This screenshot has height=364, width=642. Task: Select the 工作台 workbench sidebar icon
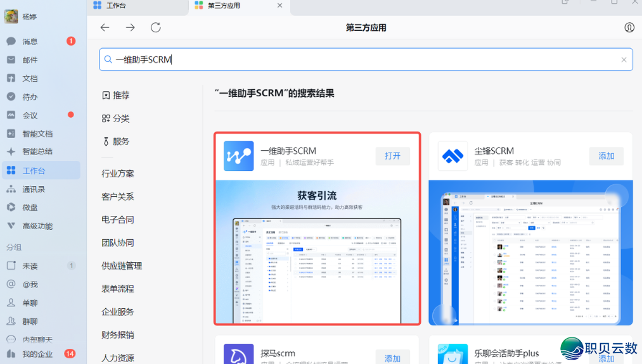pyautogui.click(x=11, y=170)
